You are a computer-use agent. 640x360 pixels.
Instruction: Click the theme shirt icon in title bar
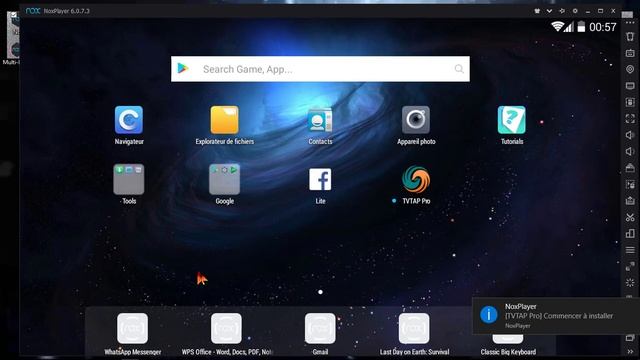tap(537, 11)
